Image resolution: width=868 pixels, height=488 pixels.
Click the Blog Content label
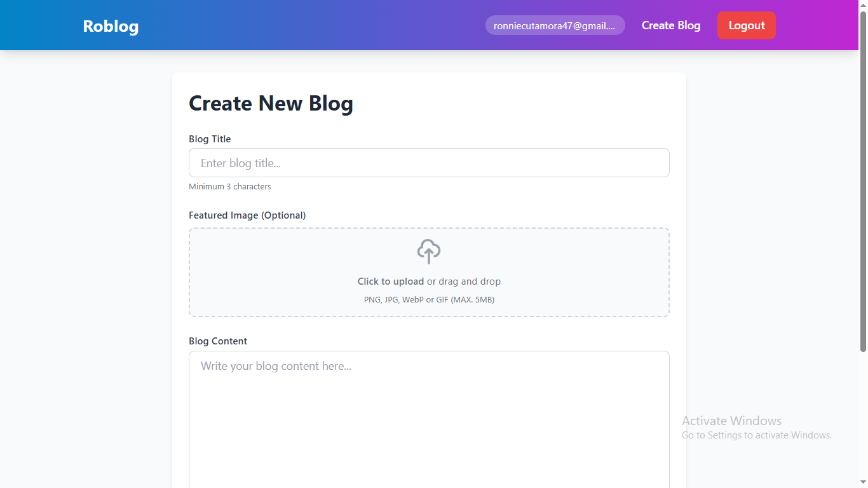218,341
